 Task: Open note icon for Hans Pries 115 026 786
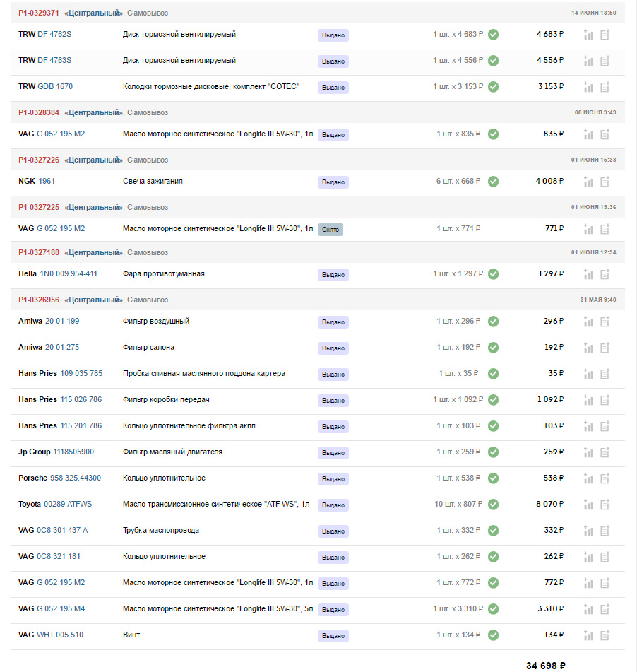tap(605, 400)
